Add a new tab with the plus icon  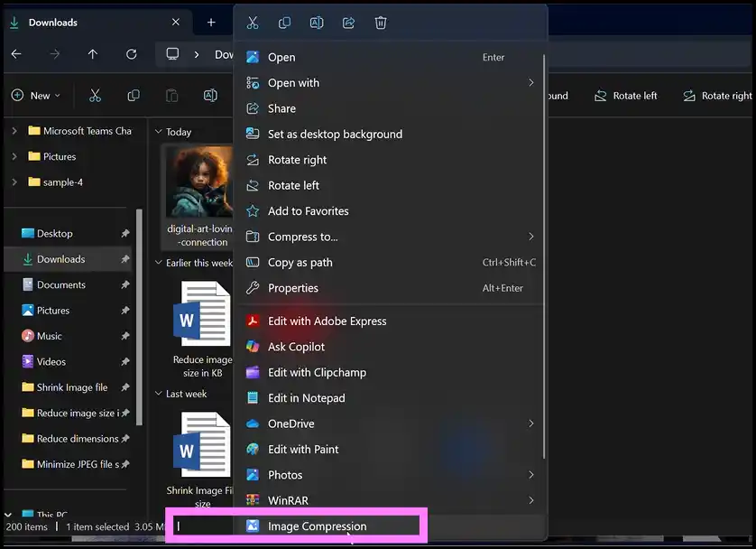click(x=211, y=23)
